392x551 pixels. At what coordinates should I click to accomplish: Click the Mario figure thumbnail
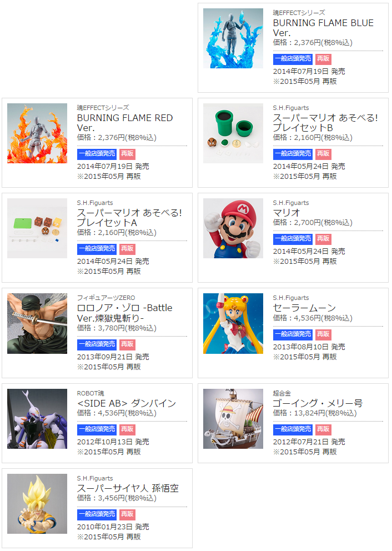point(233,228)
